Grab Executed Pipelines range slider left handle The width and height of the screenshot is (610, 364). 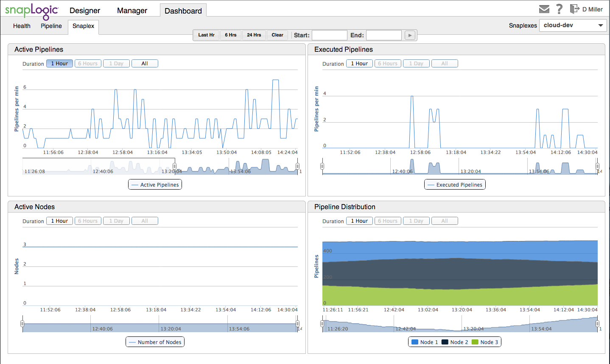tap(322, 166)
